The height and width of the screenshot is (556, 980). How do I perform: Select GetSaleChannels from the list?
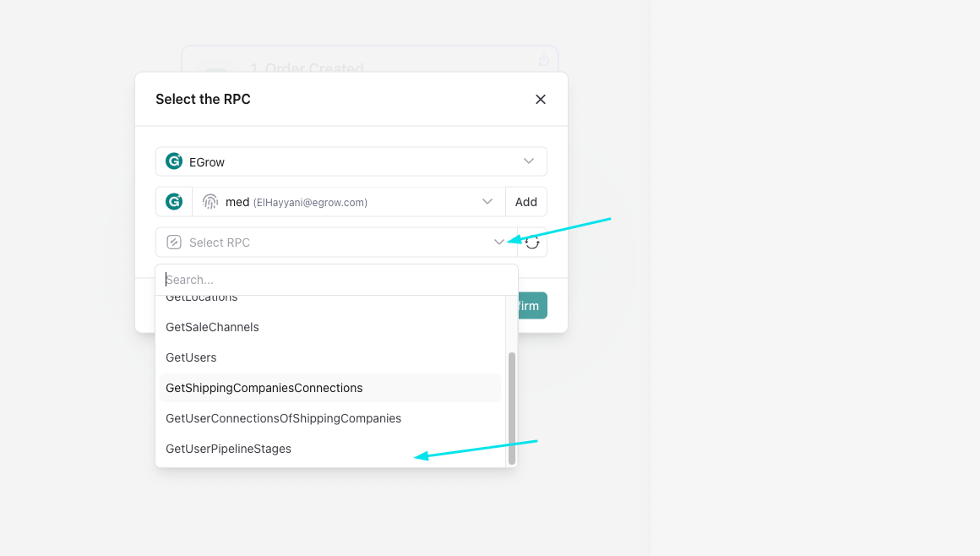pyautogui.click(x=330, y=327)
